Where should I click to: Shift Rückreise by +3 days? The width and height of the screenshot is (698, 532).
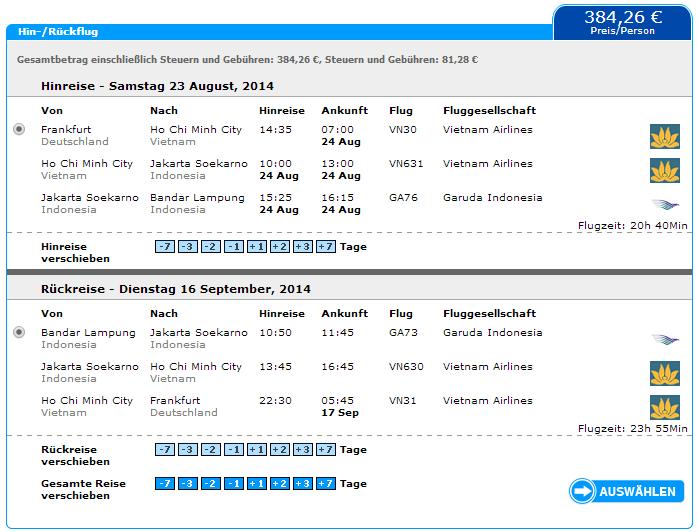[x=303, y=450]
